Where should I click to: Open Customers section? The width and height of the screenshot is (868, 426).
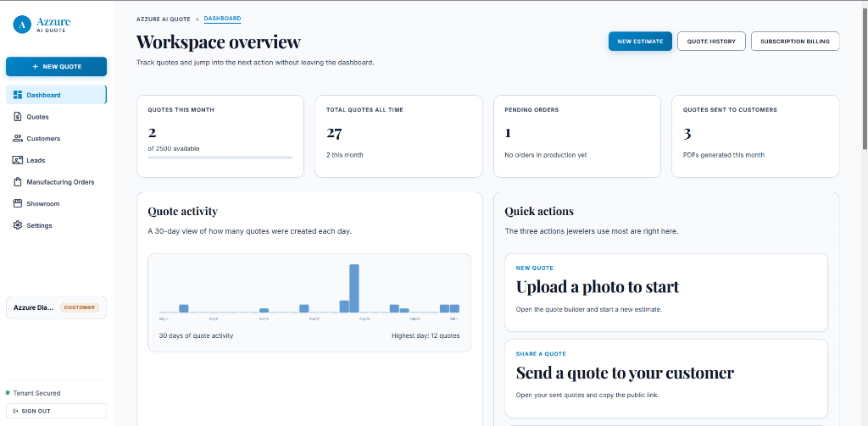tap(56, 138)
